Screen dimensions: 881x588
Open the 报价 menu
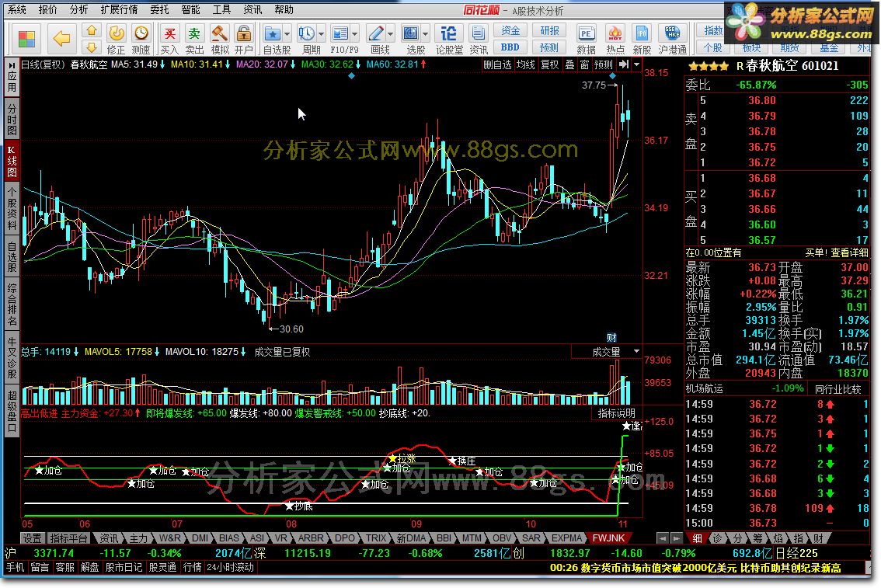[47, 9]
